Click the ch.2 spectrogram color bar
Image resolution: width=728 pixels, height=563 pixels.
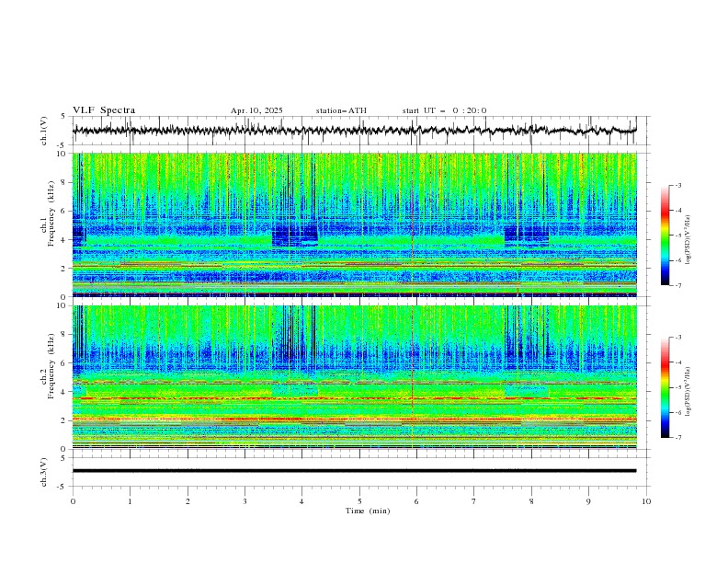coord(665,387)
